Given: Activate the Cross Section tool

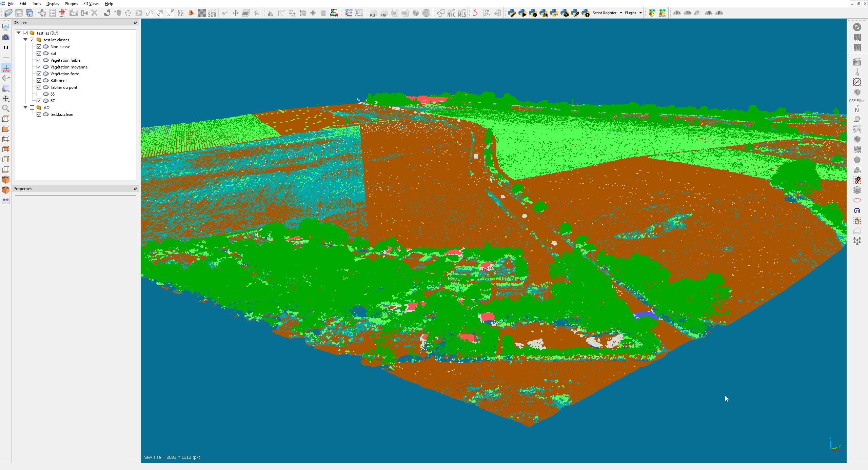Looking at the screenshot, I should (245, 13).
